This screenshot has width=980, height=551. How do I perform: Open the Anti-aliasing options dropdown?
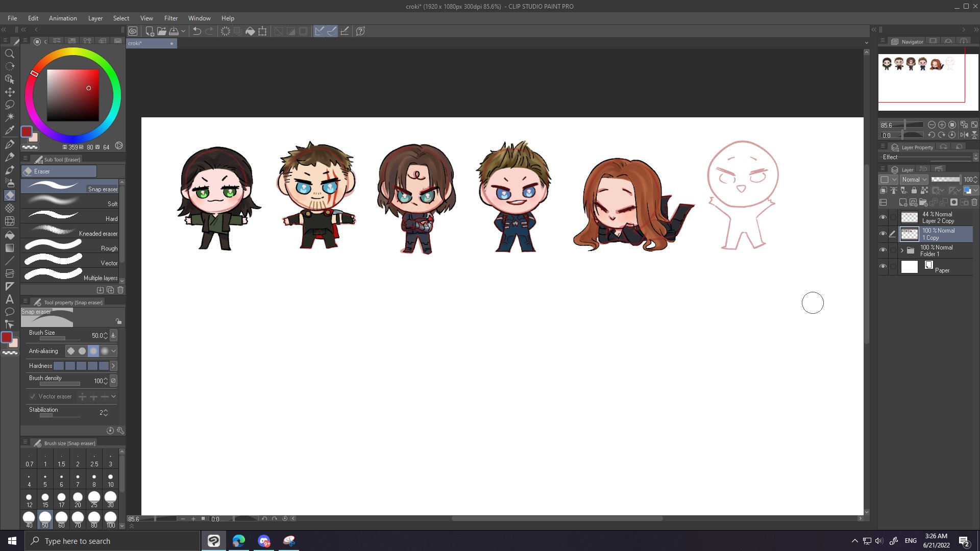[113, 351]
